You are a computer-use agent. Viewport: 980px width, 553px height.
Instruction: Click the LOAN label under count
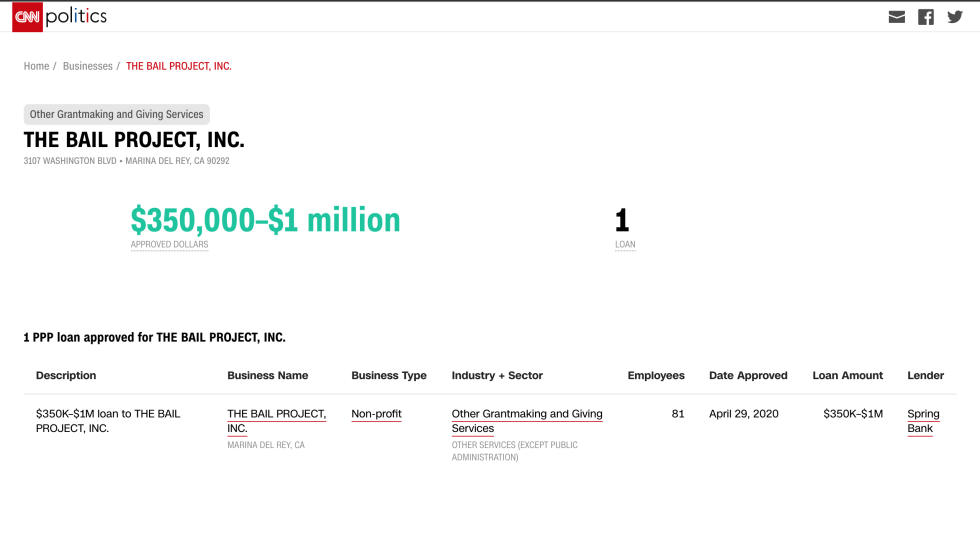point(625,245)
